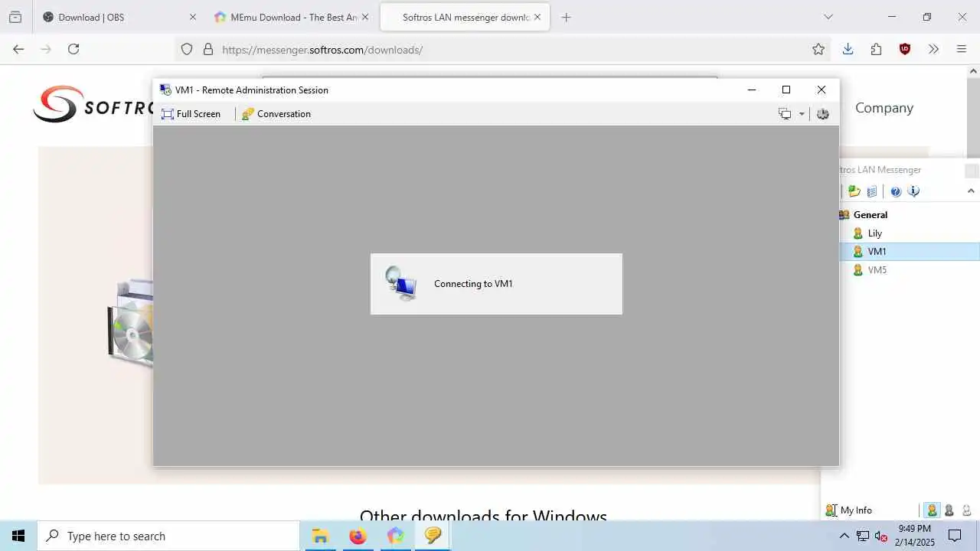Open a new browser tab
Screen dimensions: 980x551
(x=566, y=17)
